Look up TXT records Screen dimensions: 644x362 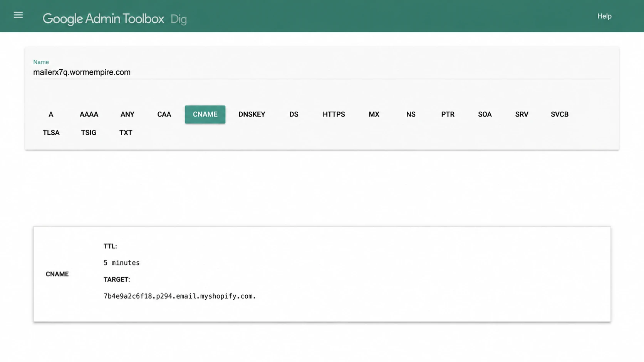pyautogui.click(x=126, y=132)
